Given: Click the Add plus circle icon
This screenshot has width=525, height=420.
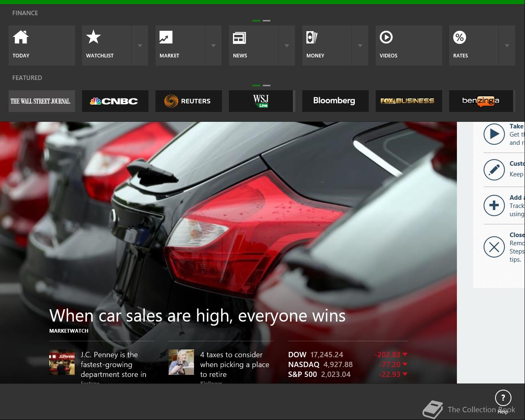Looking at the screenshot, I should coord(494,205).
